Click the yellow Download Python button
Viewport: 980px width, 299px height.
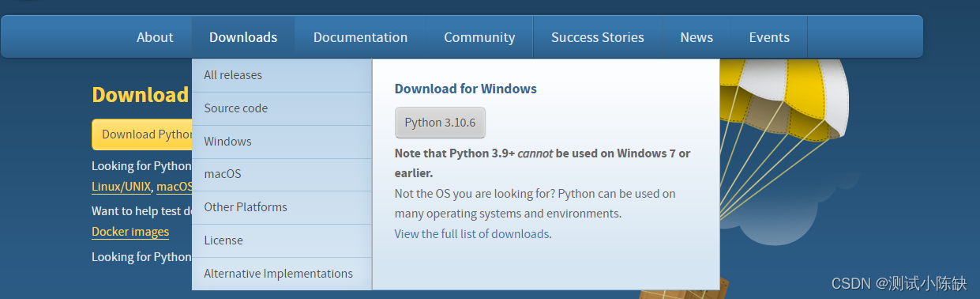[143, 134]
